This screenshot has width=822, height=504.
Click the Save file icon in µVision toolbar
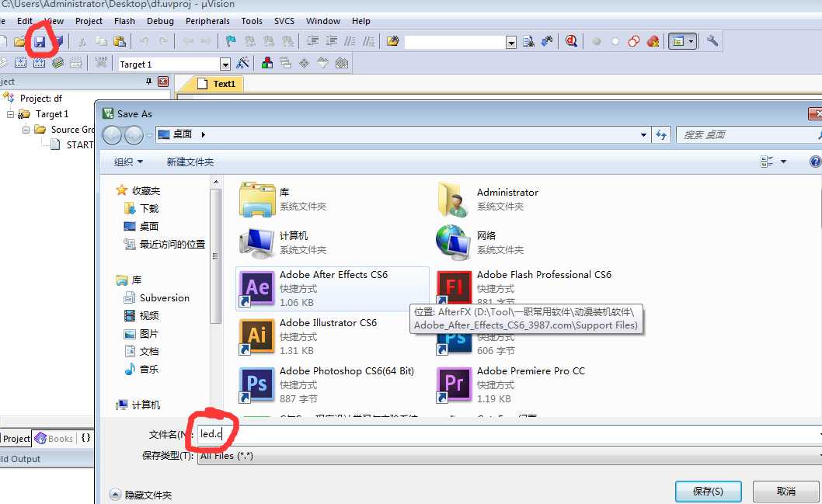pos(40,41)
